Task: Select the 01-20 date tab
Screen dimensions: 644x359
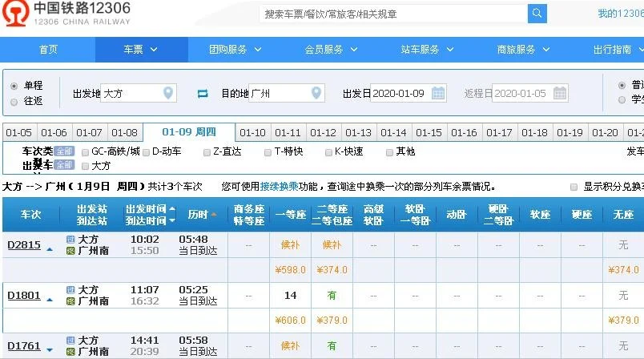Action: coord(605,133)
